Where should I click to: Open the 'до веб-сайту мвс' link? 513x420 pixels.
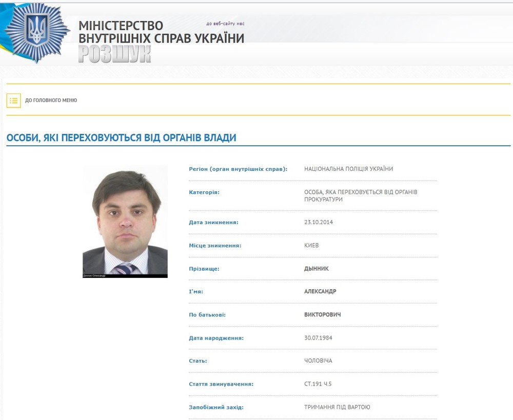225,24
